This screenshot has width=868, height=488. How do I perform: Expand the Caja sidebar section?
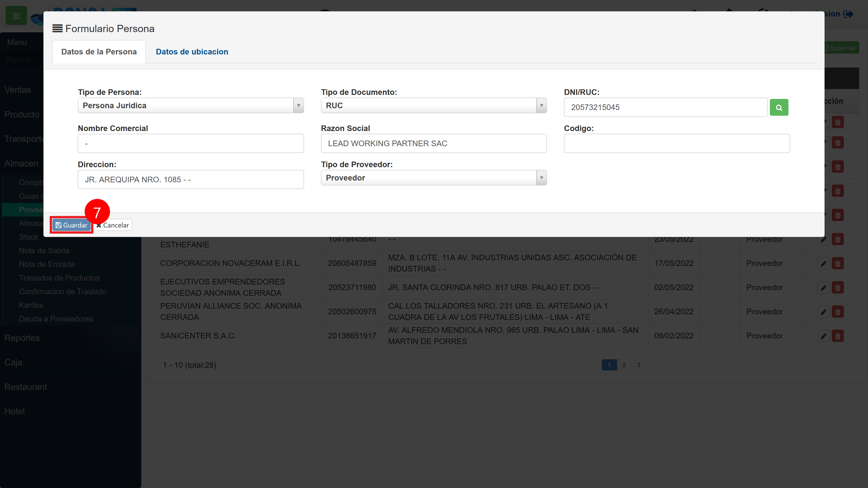point(13,362)
